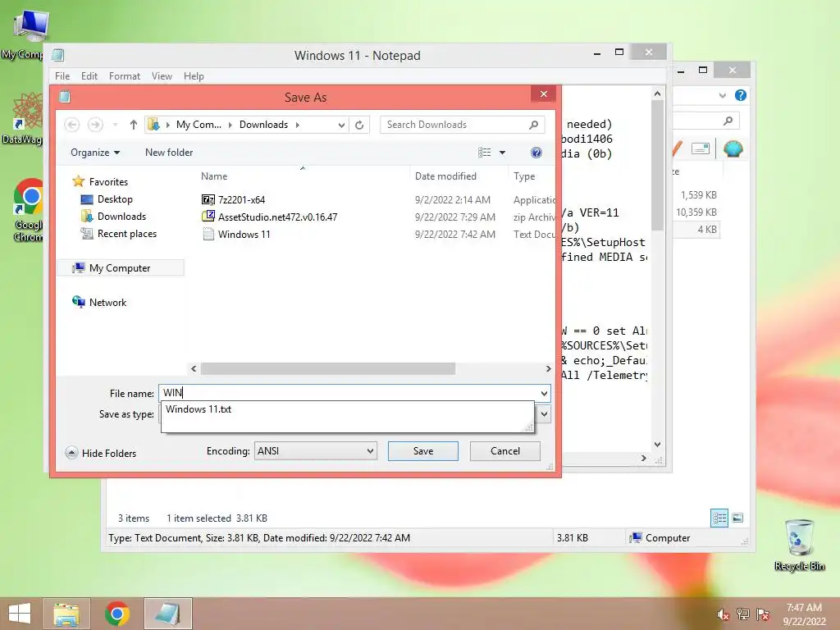Sort files by Date modified column
The image size is (840, 630).
click(x=445, y=176)
